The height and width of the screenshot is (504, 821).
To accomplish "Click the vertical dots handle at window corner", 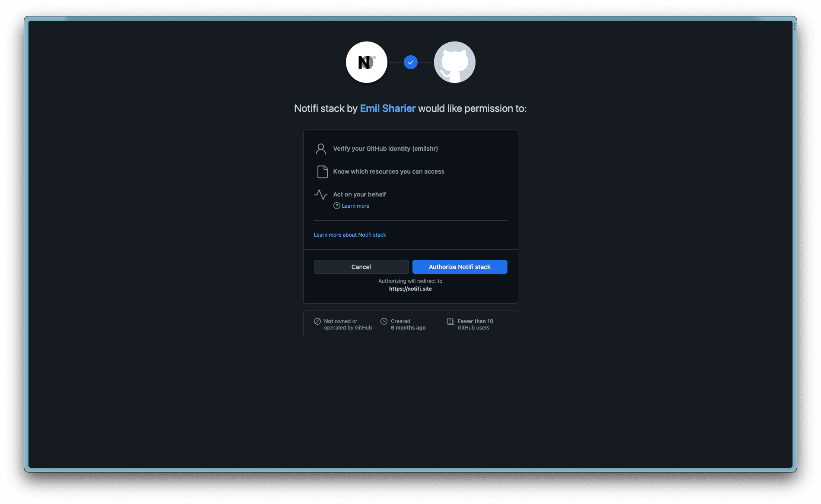I will (794, 27).
